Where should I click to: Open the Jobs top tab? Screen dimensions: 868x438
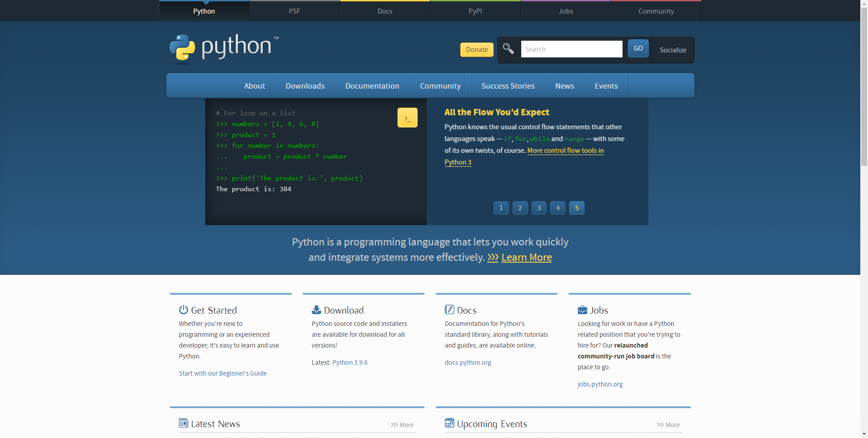click(x=566, y=11)
